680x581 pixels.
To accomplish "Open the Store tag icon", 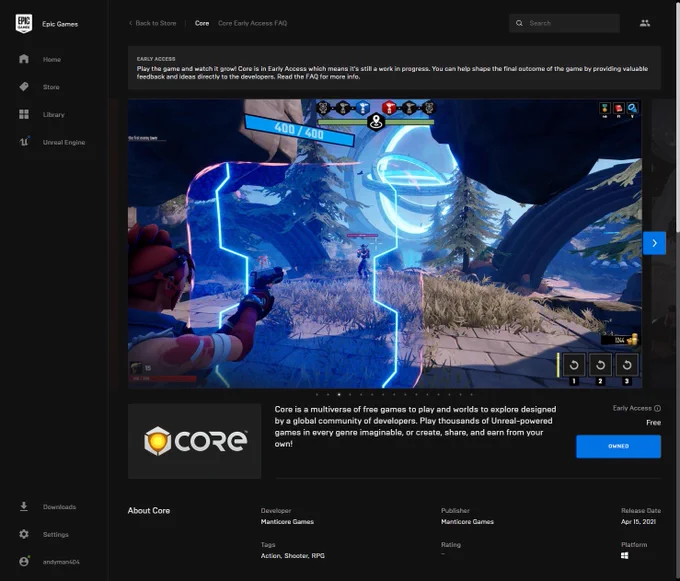I will [x=24, y=87].
